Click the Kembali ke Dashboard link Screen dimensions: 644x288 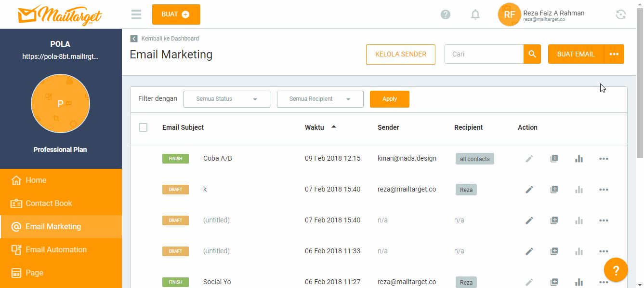[x=170, y=39]
